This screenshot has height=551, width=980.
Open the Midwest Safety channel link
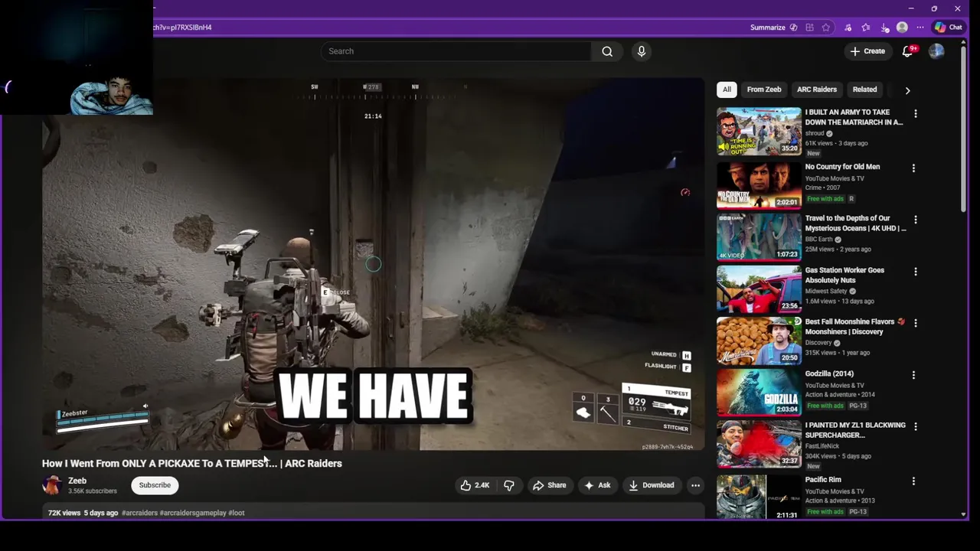(x=826, y=292)
